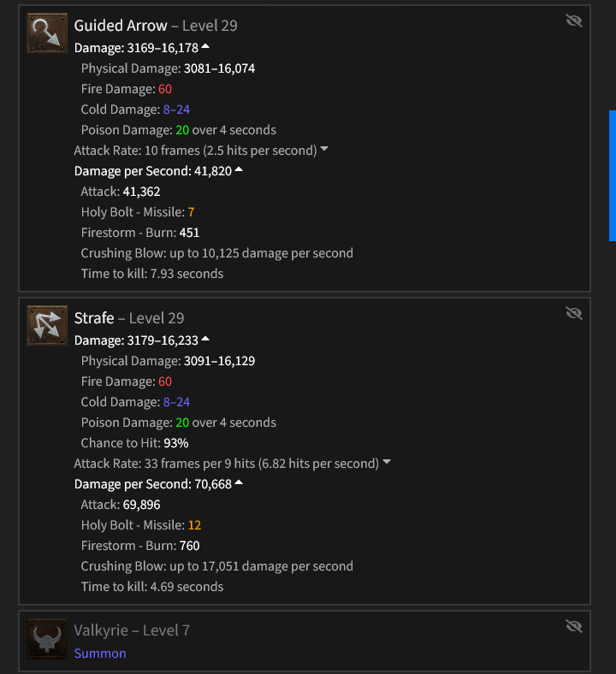616x674 pixels.
Task: Hide the Guided Arrow skill panel
Action: (574, 21)
